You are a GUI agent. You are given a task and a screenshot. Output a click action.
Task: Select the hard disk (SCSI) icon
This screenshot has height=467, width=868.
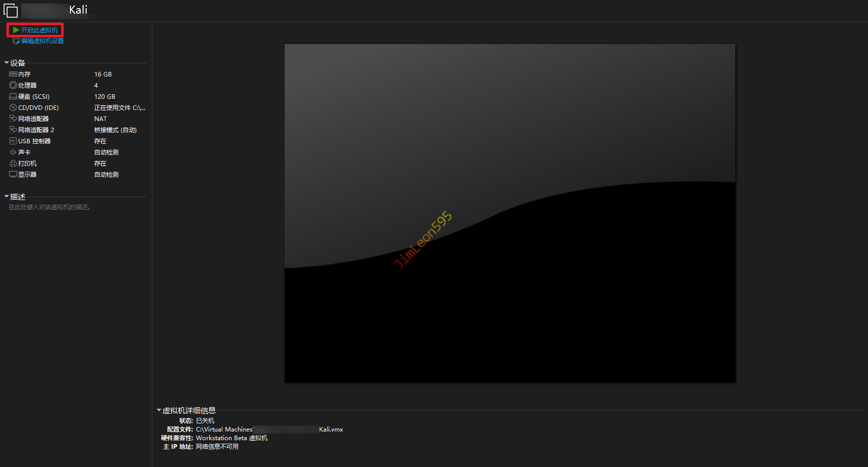(x=13, y=97)
